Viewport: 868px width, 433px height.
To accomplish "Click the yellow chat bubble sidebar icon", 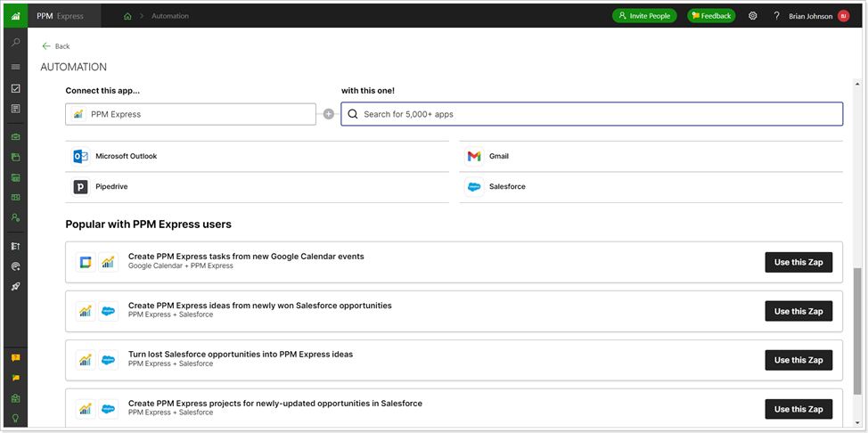I will click(15, 378).
